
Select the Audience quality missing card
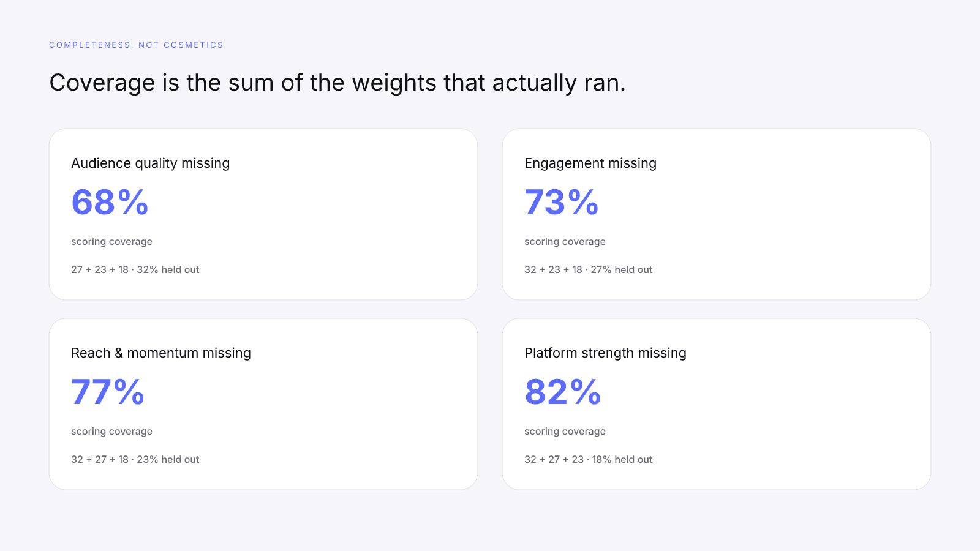[x=263, y=214]
